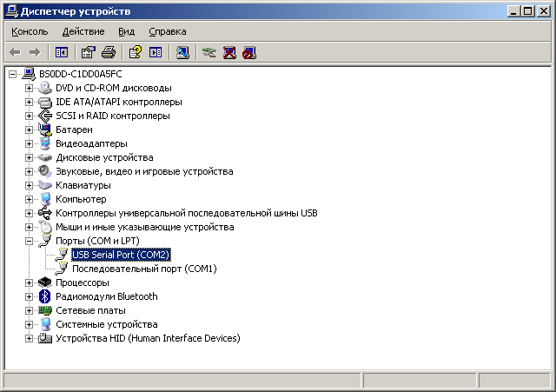Open the Справка menu
The height and width of the screenshot is (392, 556).
click(x=167, y=31)
